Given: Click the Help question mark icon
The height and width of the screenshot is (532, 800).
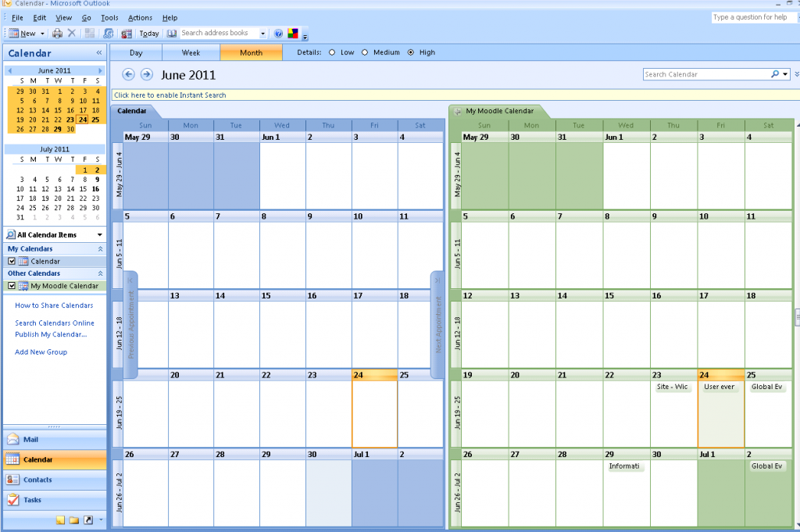Looking at the screenshot, I should point(278,34).
